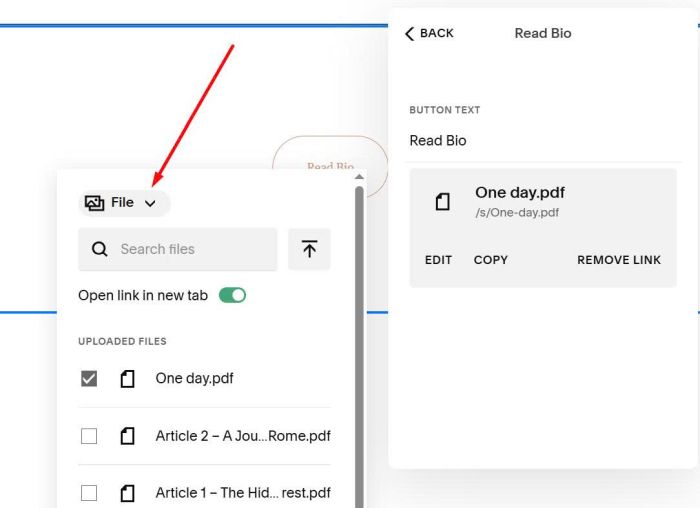Click the image icon in File selector
The image size is (700, 508).
click(x=94, y=203)
